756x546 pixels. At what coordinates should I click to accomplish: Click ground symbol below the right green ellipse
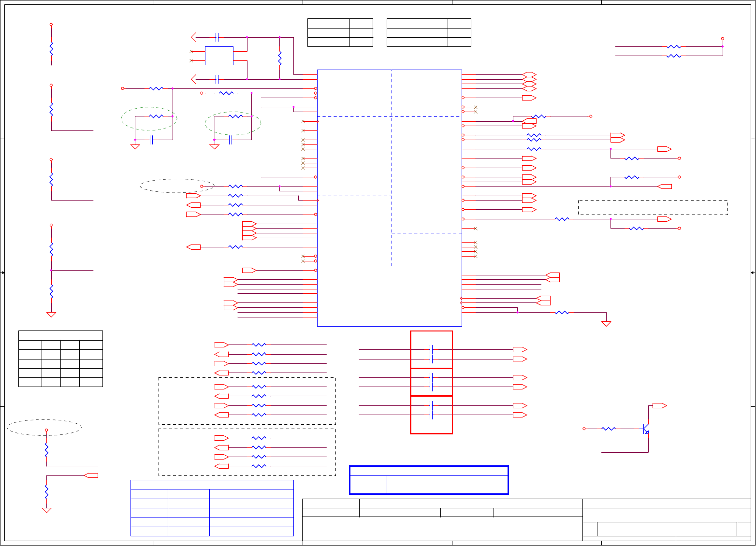tap(214, 146)
